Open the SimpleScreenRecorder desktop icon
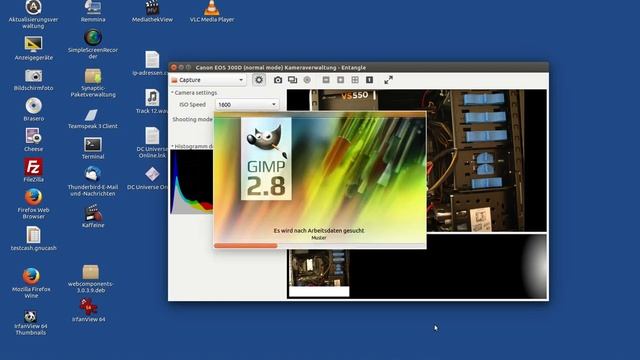The image size is (640, 360). (93, 44)
